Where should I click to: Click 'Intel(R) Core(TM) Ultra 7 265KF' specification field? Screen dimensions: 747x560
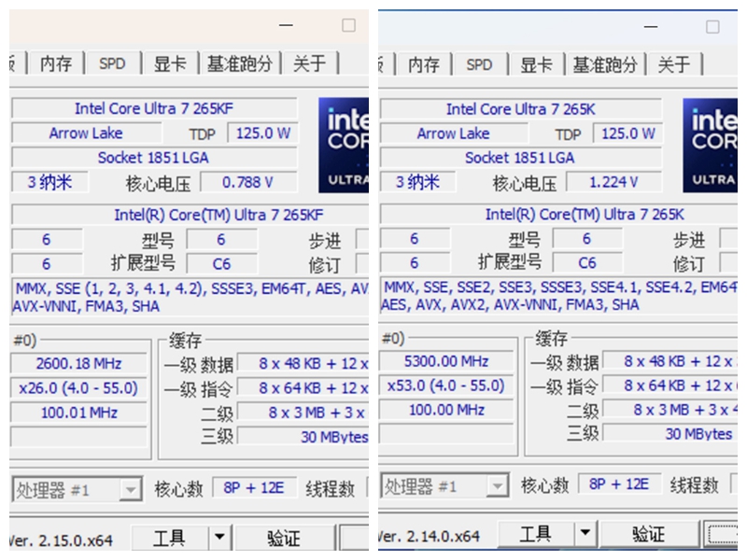point(190,215)
